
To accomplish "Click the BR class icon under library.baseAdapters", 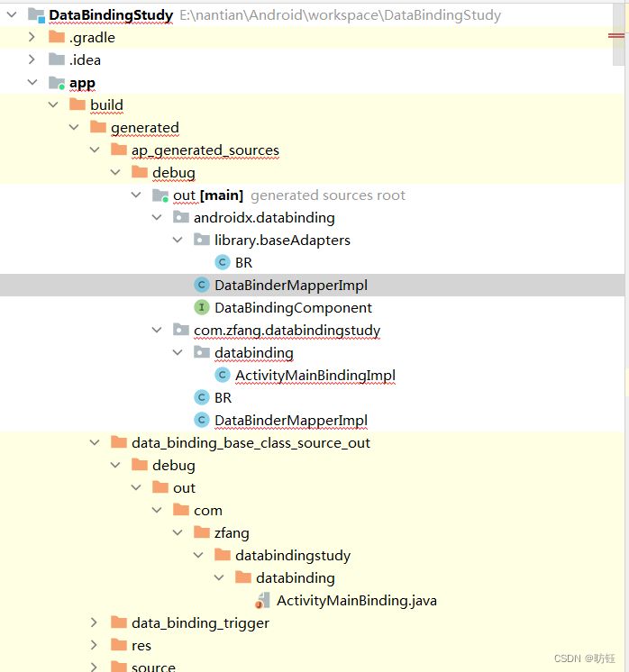I will pos(222,263).
